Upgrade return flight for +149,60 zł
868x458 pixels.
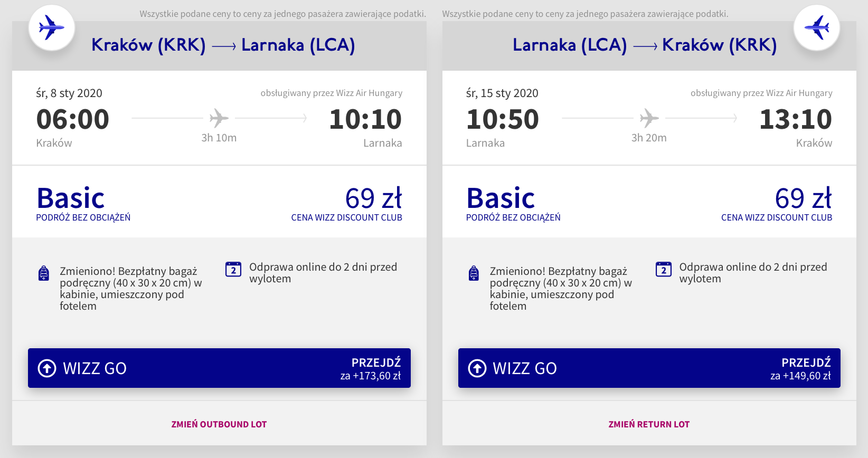[649, 368]
